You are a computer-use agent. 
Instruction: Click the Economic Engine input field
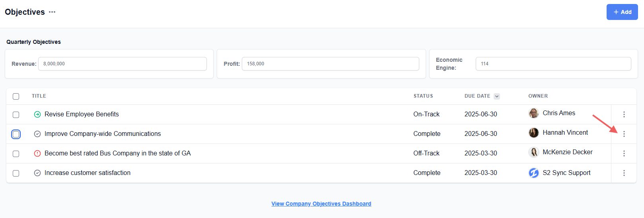(553, 64)
